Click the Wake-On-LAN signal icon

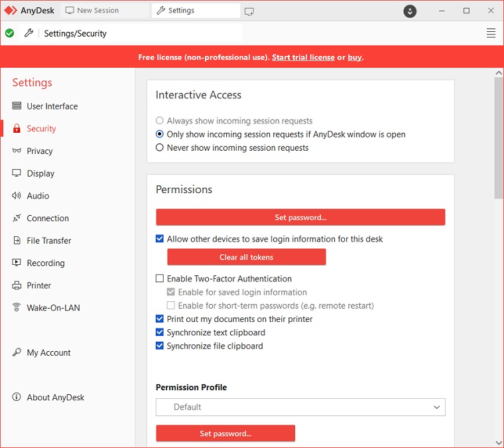coord(17,307)
